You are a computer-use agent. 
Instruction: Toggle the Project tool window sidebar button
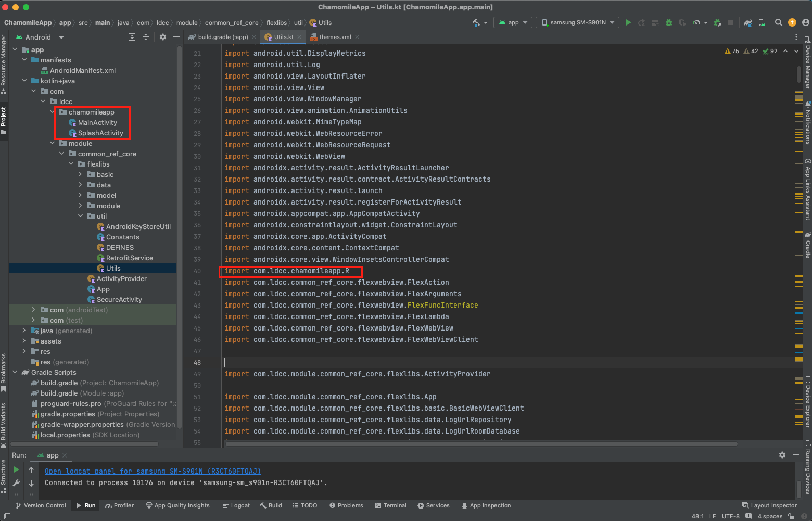(x=4, y=120)
